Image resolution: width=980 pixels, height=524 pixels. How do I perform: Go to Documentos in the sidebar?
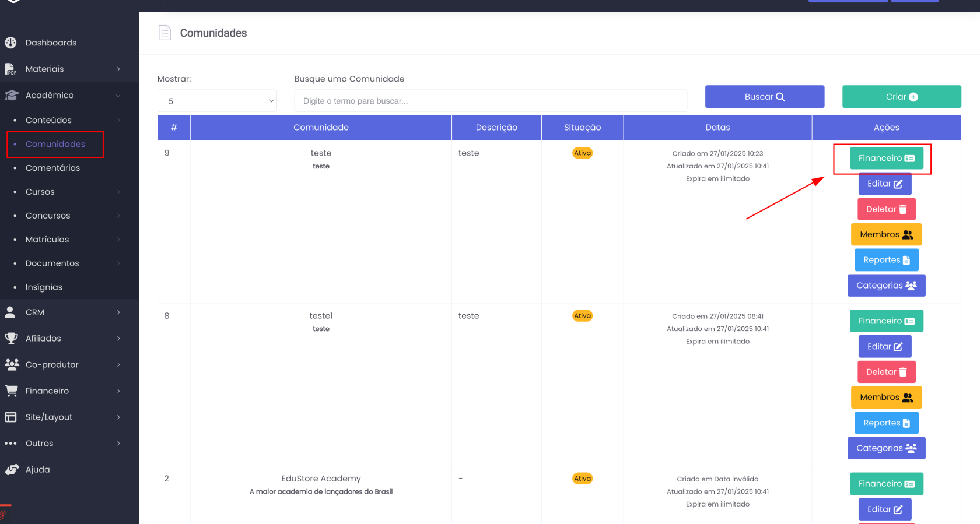pyautogui.click(x=52, y=263)
